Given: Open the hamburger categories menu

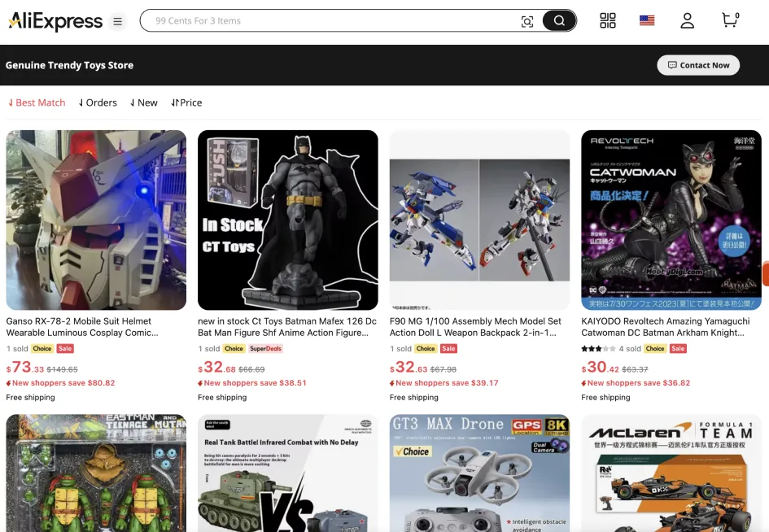Looking at the screenshot, I should pyautogui.click(x=118, y=22).
